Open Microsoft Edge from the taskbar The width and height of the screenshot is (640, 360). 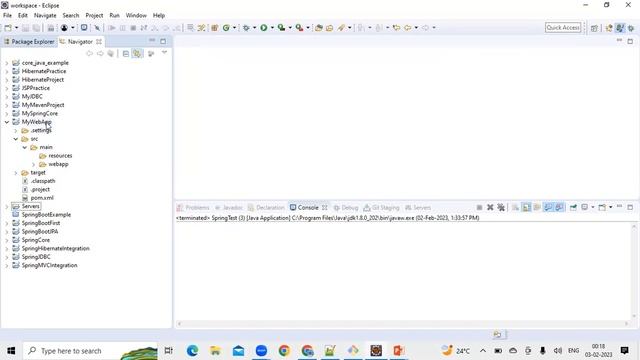(192, 351)
